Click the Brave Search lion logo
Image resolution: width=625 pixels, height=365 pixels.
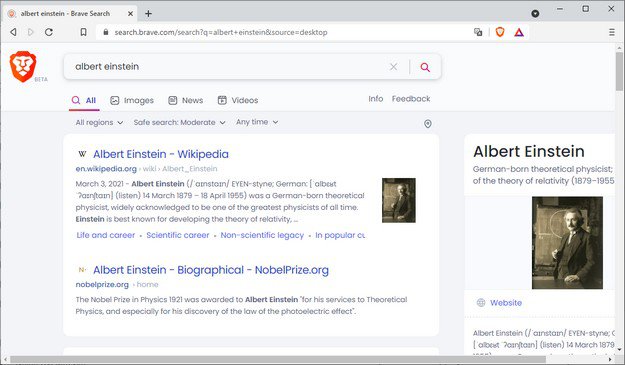point(23,67)
